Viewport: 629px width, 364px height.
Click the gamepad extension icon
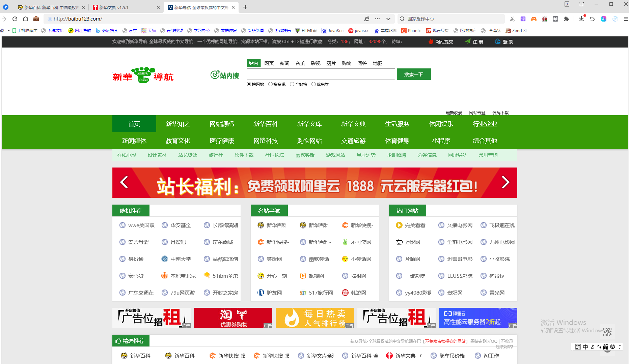(534, 19)
